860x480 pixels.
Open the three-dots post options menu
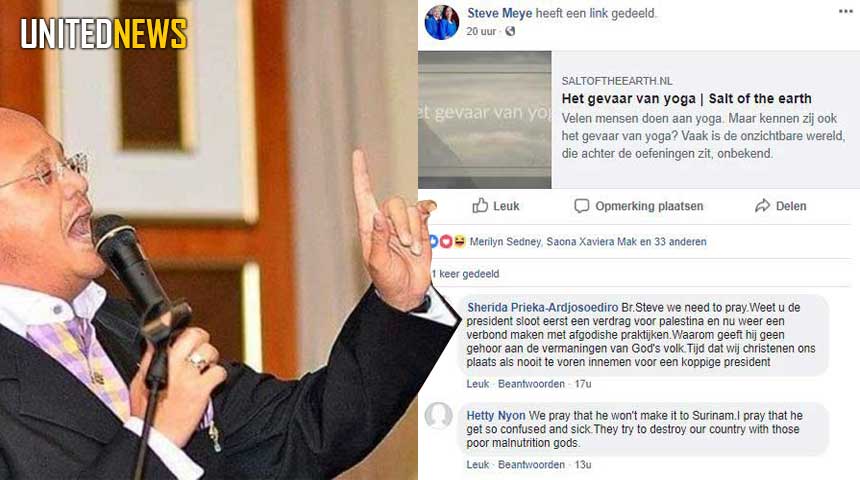(x=846, y=12)
